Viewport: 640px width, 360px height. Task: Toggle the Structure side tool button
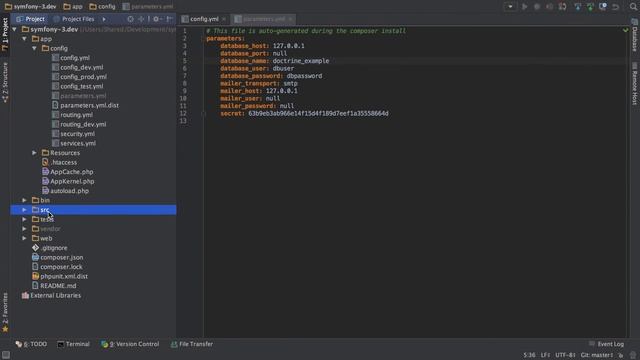pos(5,82)
